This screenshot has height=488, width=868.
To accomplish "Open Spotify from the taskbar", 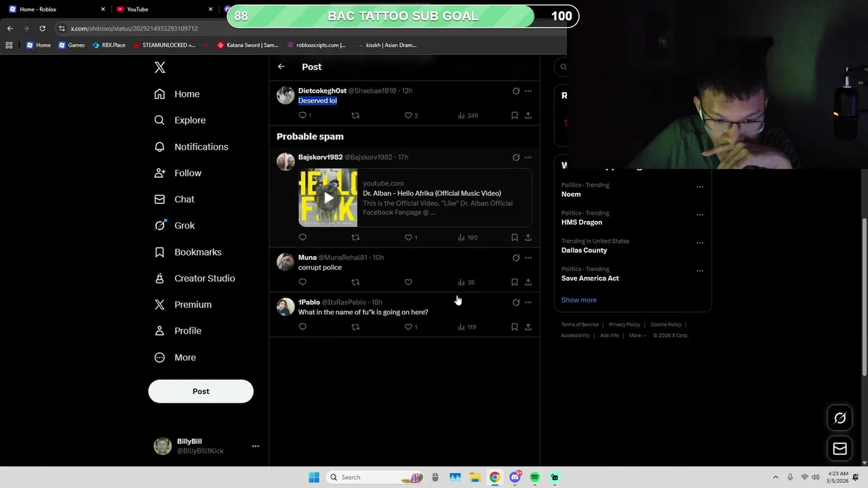I will coord(534,477).
